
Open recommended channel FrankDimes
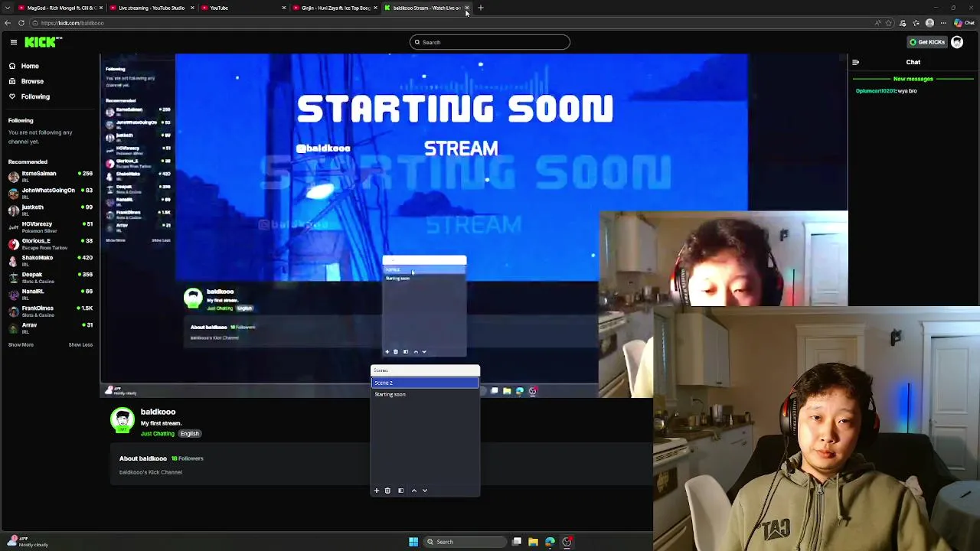[50, 310]
